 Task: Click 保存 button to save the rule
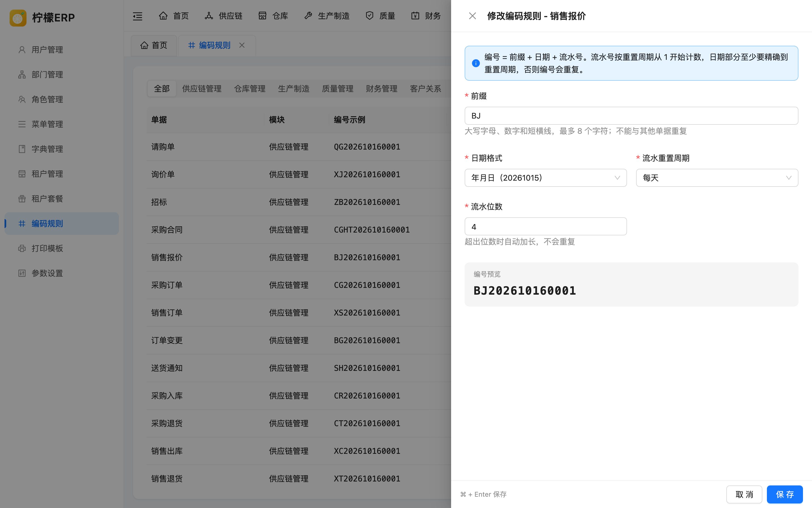click(784, 494)
